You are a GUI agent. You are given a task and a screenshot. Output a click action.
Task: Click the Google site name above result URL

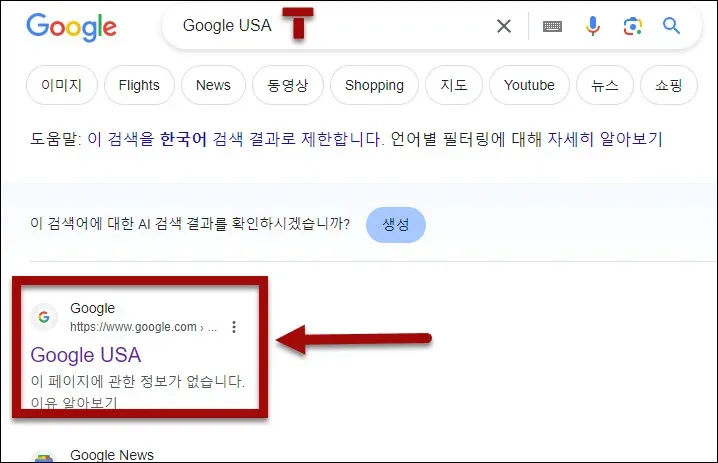point(92,308)
